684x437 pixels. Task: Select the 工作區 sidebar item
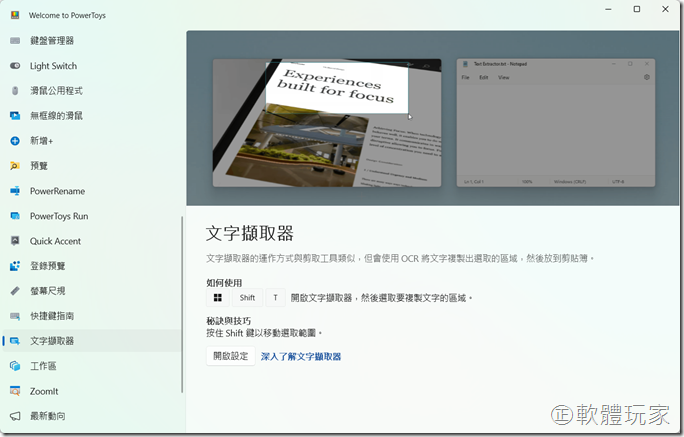pos(43,366)
